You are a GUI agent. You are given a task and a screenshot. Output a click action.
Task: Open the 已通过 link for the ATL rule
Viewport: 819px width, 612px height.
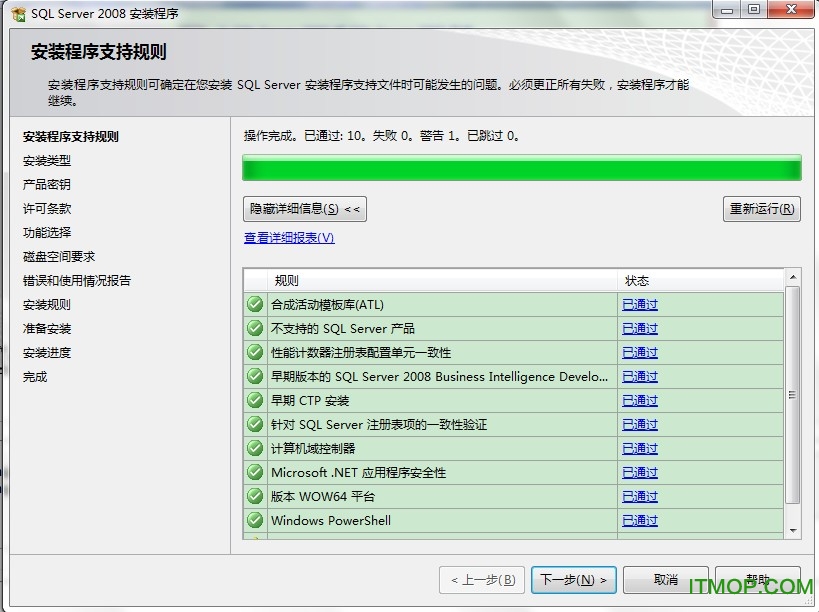click(638, 304)
